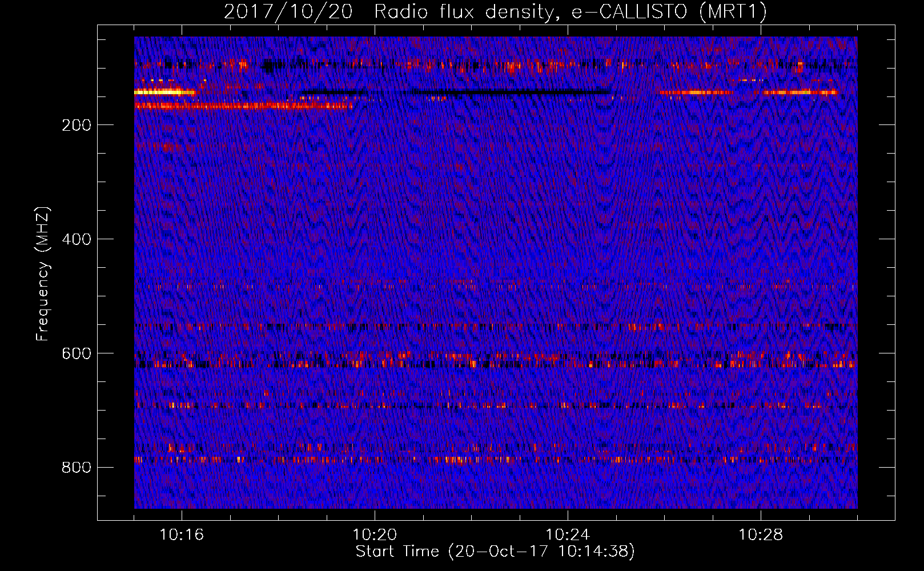Click the '10:20' time tick label
This screenshot has height=571, width=924.
375,535
